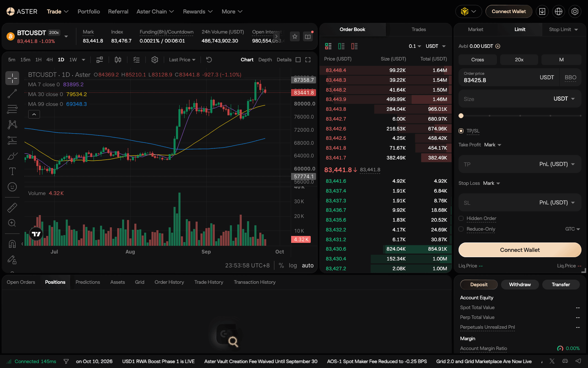Expand the GTC time-in-force dropdown
Viewport: 588px width, 368px height.
coord(572,229)
